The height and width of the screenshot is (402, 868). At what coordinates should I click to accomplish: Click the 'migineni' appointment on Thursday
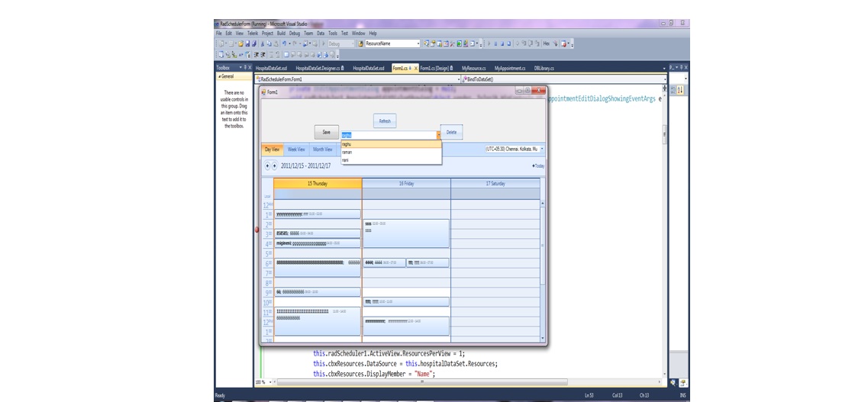tap(317, 243)
